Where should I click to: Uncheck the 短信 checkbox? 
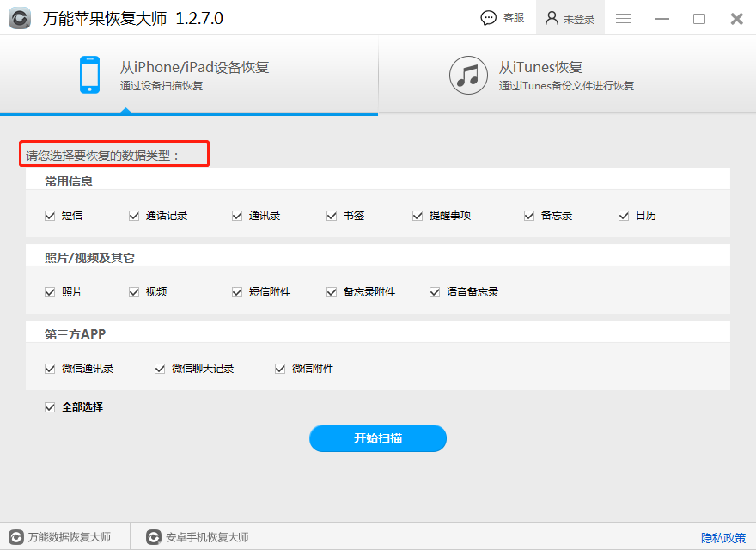[x=50, y=216]
